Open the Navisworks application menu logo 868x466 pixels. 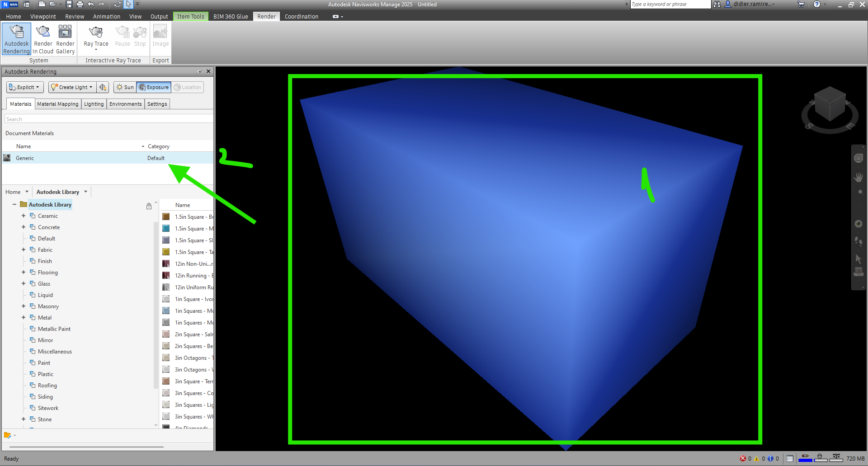click(10, 4)
